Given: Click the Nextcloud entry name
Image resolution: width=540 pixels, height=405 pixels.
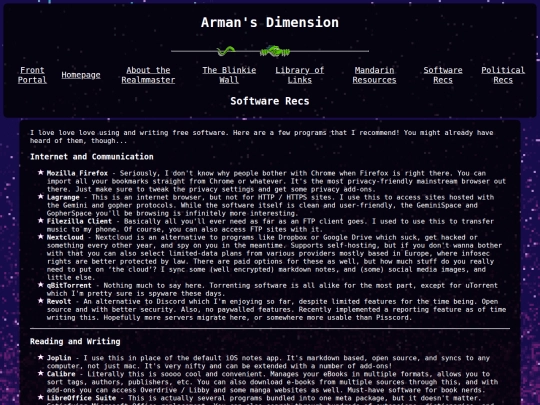Looking at the screenshot, I should pos(65,238).
